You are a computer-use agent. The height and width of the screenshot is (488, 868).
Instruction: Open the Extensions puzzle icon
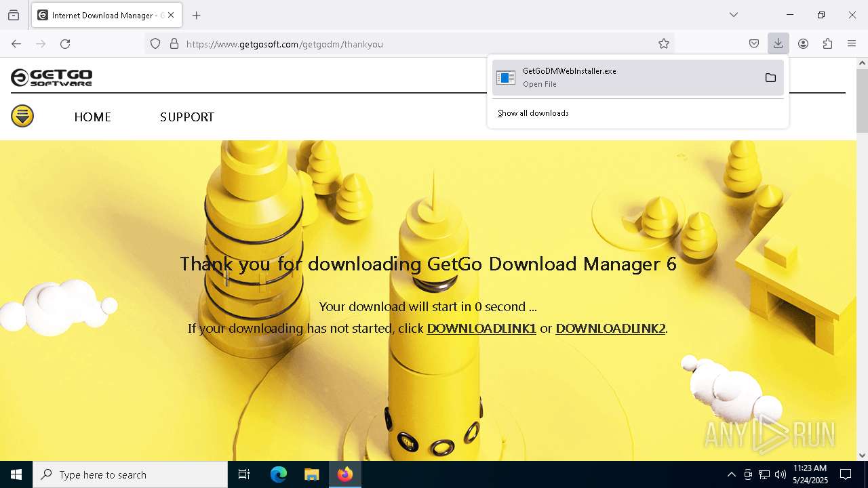[x=827, y=44]
